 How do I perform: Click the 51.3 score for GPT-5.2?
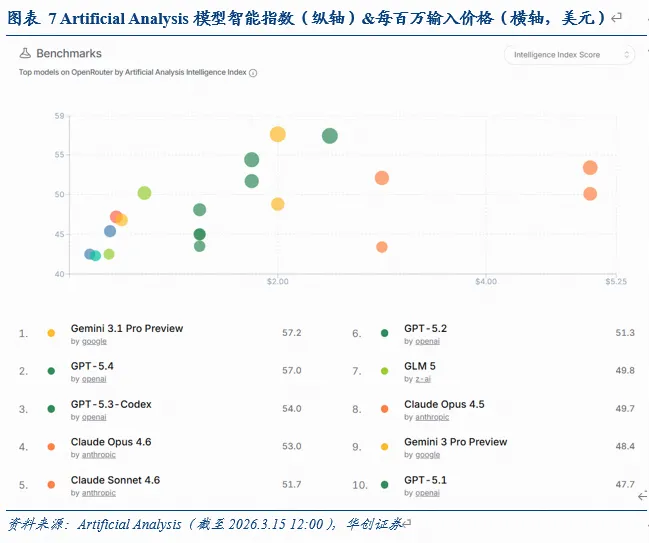[x=625, y=333]
